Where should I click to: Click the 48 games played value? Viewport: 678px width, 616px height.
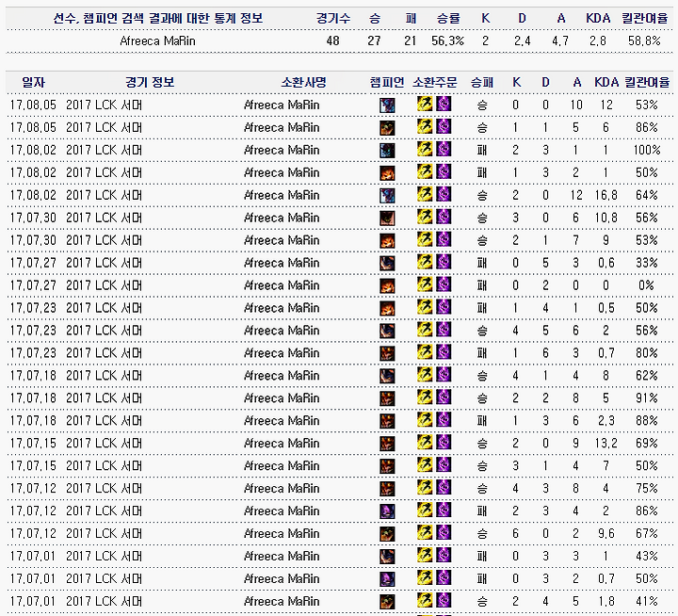[332, 41]
